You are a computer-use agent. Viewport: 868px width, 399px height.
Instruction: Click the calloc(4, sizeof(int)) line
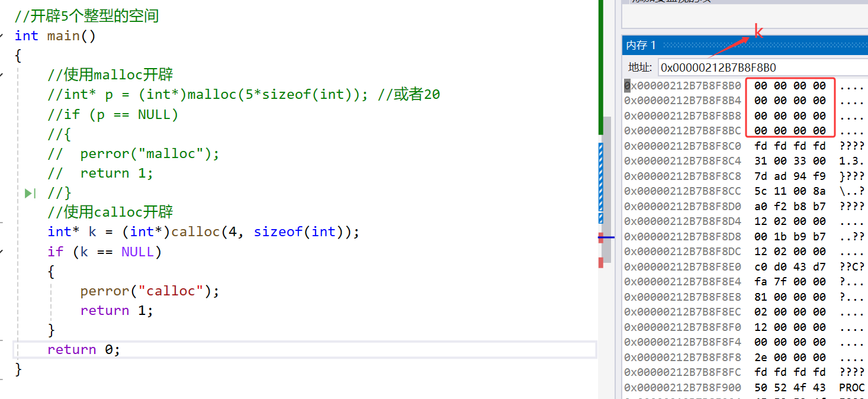point(204,231)
